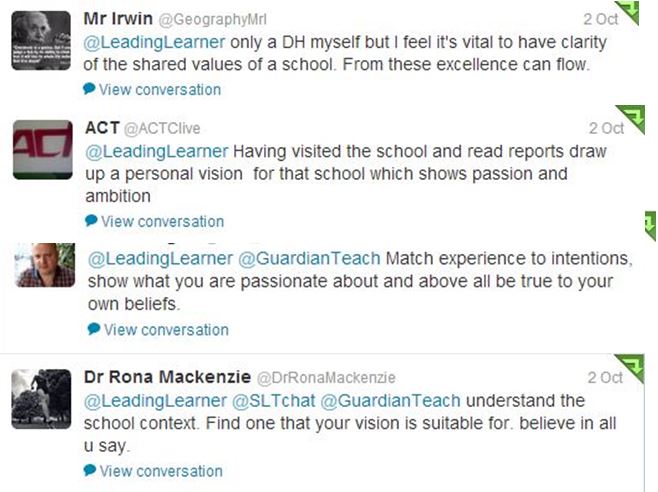Click green retweet corner on Dr Rona's tweet
658x492 pixels.
(639, 366)
